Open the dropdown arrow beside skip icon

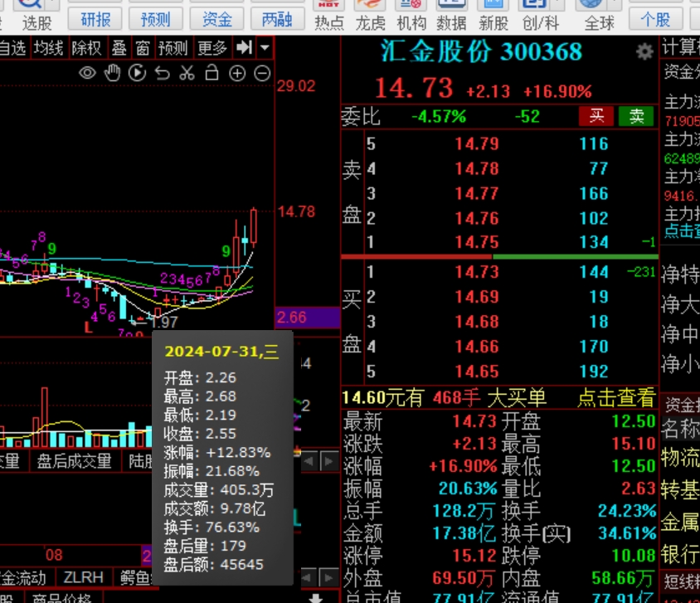[265, 47]
